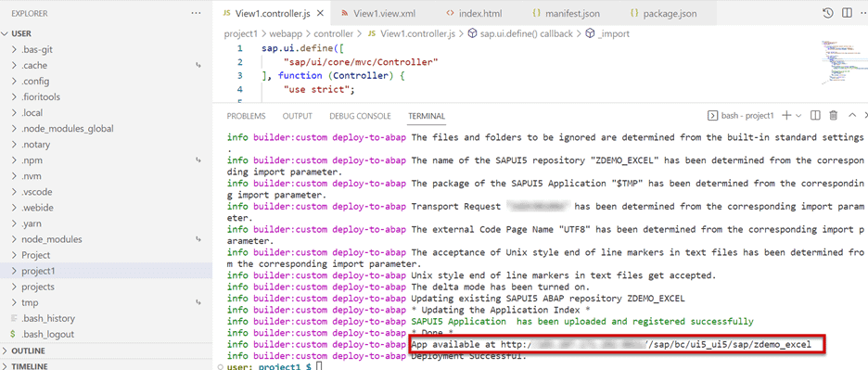Expand the .fioritools folder
The image size is (868, 370).
click(106, 97)
